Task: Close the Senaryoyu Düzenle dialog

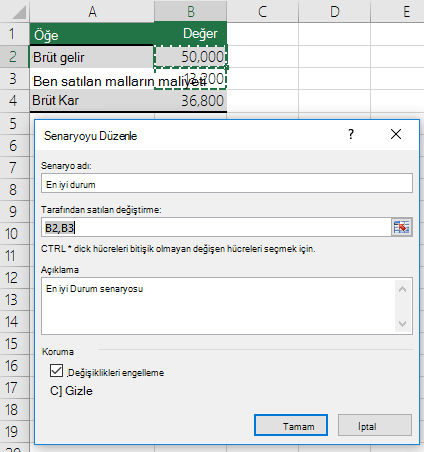Action: 396,134
